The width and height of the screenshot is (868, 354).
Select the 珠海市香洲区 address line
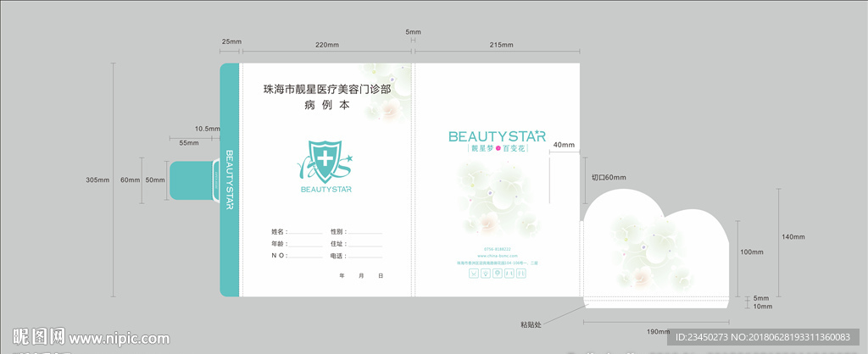coord(497,263)
